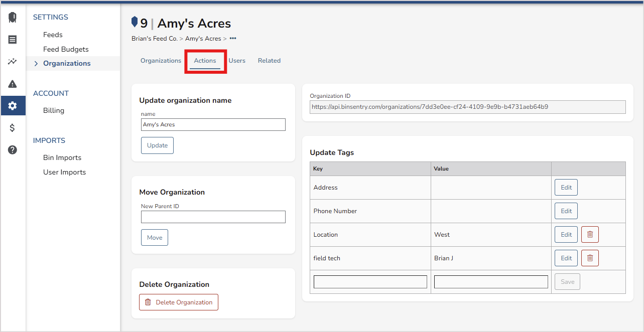The height and width of the screenshot is (332, 644).
Task: Click the 'Brian J' value cell
Action: tap(491, 258)
